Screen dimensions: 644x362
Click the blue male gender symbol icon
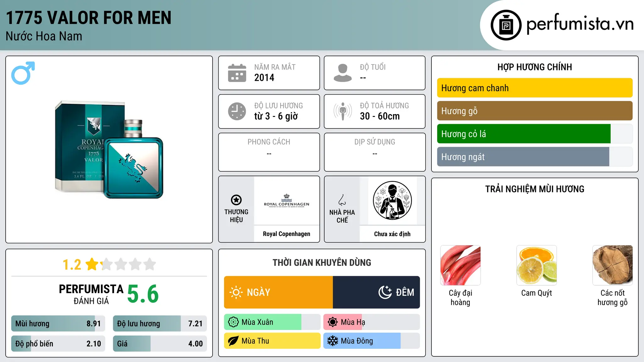[23, 73]
